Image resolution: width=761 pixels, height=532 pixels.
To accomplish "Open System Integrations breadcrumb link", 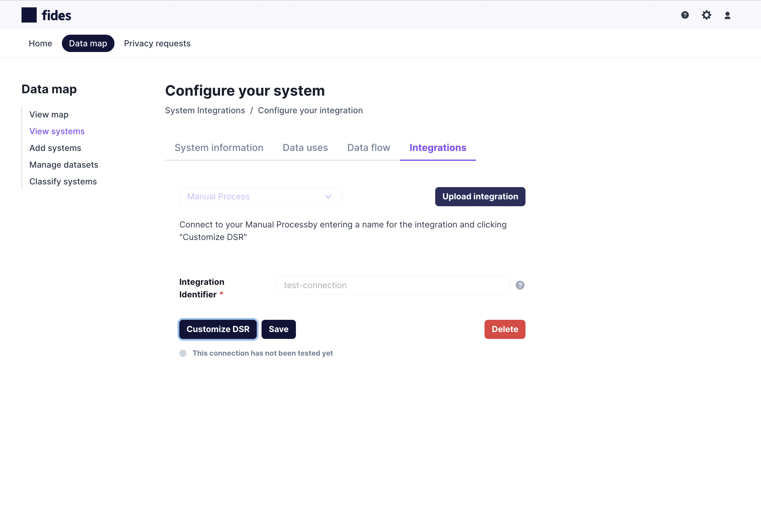I will click(205, 110).
